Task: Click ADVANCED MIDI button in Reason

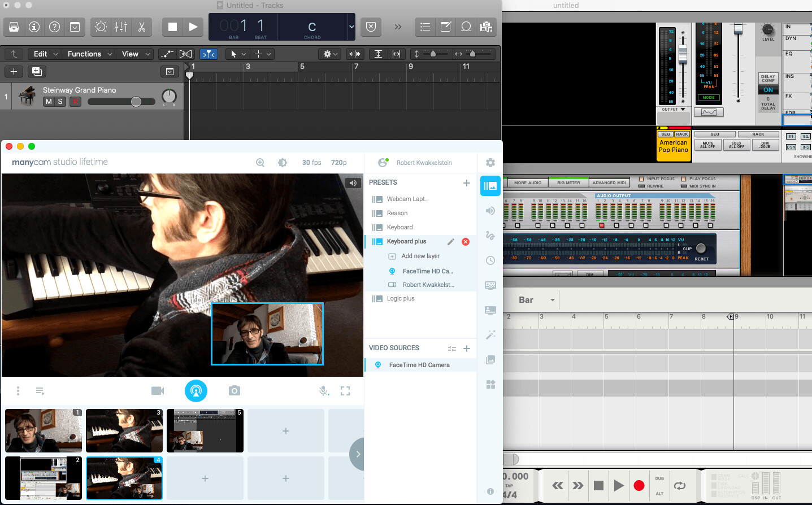Action: [x=609, y=183]
